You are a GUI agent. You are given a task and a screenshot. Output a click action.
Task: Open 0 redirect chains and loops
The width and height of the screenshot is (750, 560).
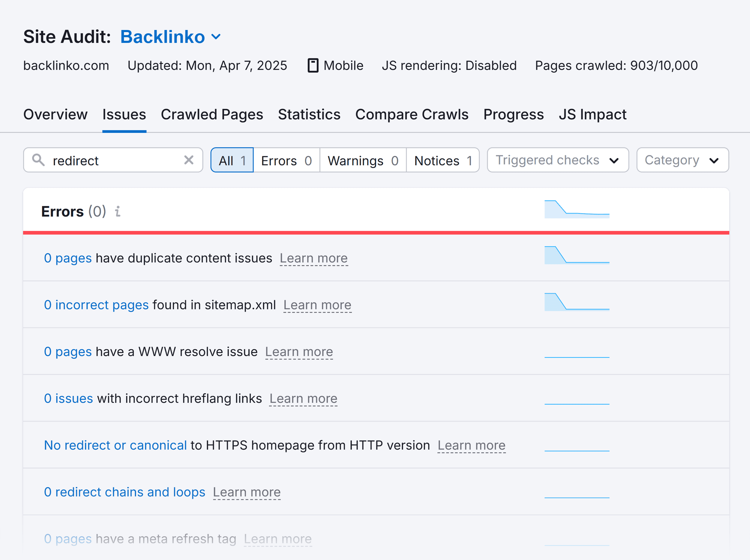click(124, 492)
